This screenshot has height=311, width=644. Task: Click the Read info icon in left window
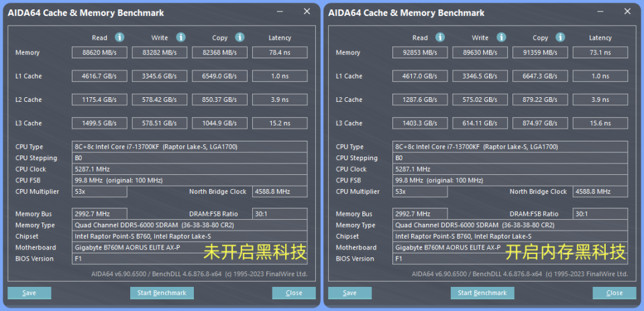pos(119,38)
